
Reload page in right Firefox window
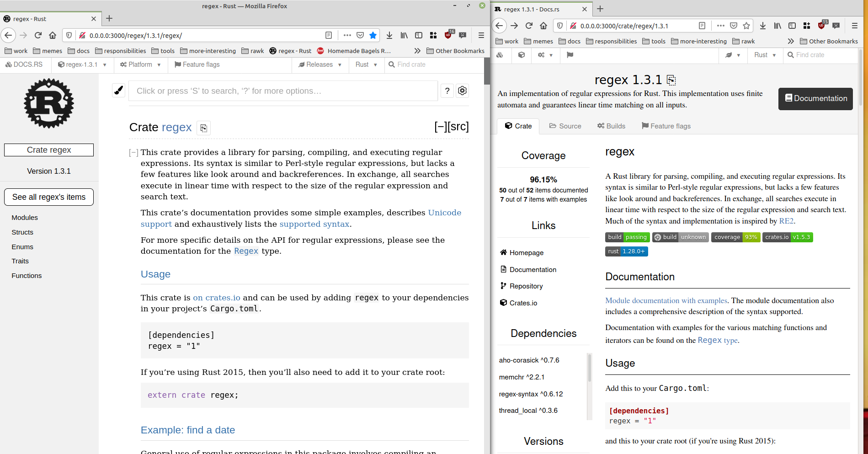(529, 26)
